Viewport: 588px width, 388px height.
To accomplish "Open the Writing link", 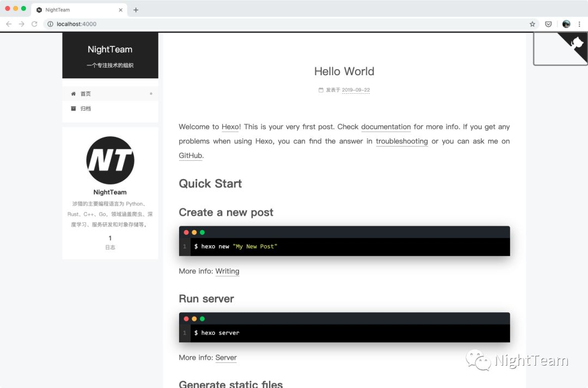I will (227, 271).
